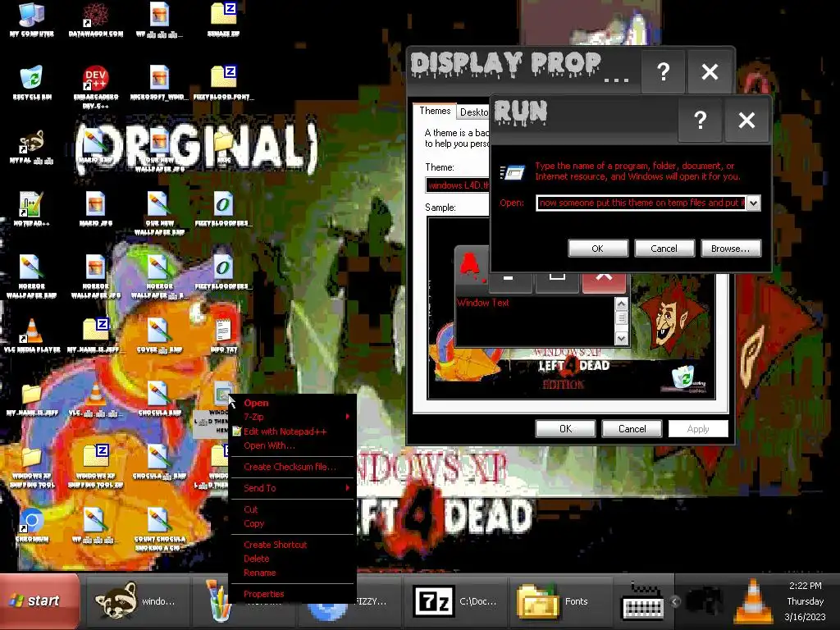Screen dimensions: 840x630
Task: Switch to 7-Zip C:\Doc... taskbar button
Action: 455,601
